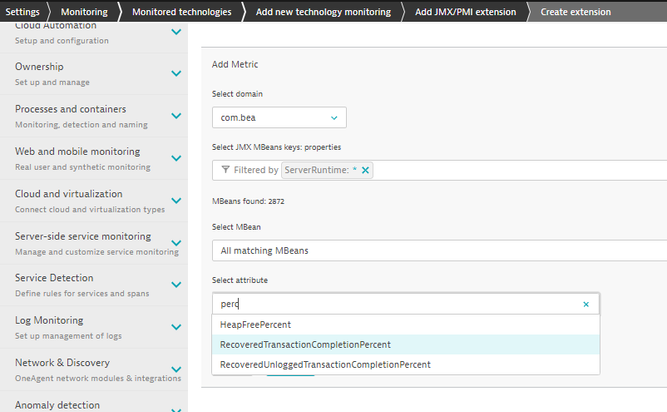667x412 pixels.
Task: Go back to Add JMX/PMI extension
Action: point(468,11)
